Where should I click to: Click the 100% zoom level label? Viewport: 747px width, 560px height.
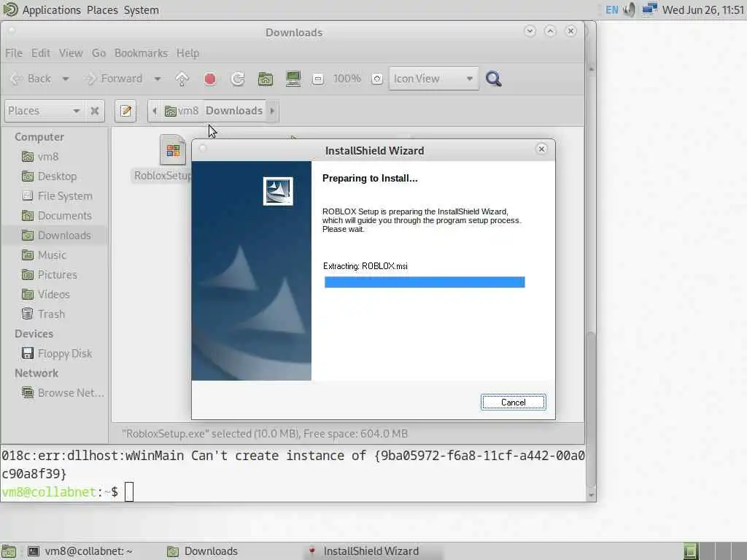pos(347,79)
